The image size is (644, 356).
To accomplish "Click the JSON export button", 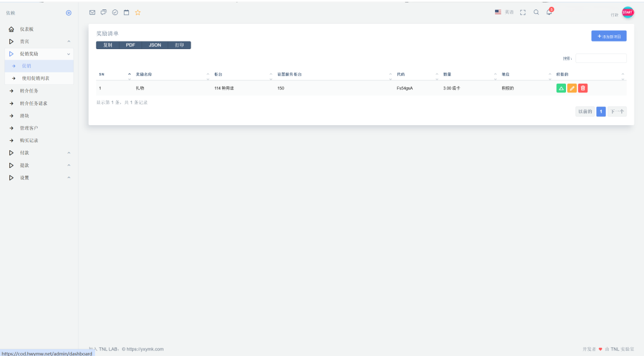I will pos(155,45).
